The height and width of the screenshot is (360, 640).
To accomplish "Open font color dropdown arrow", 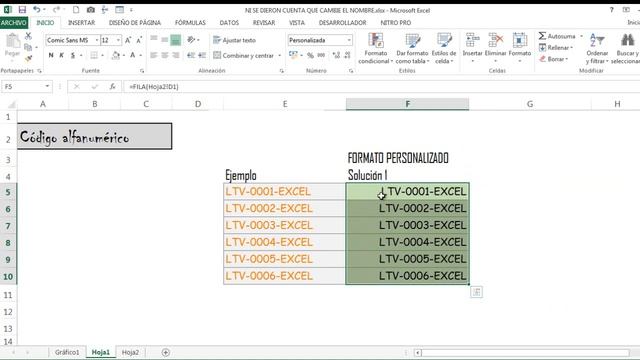I will (x=140, y=55).
